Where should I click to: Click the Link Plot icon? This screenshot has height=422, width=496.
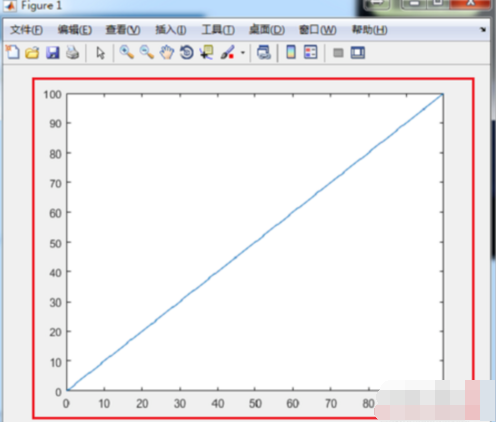(264, 53)
